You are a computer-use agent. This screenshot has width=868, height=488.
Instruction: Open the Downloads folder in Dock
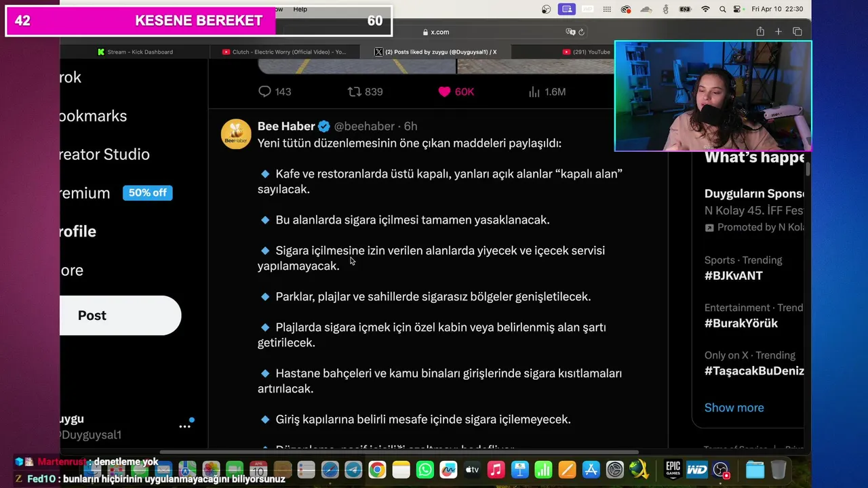[755, 470]
